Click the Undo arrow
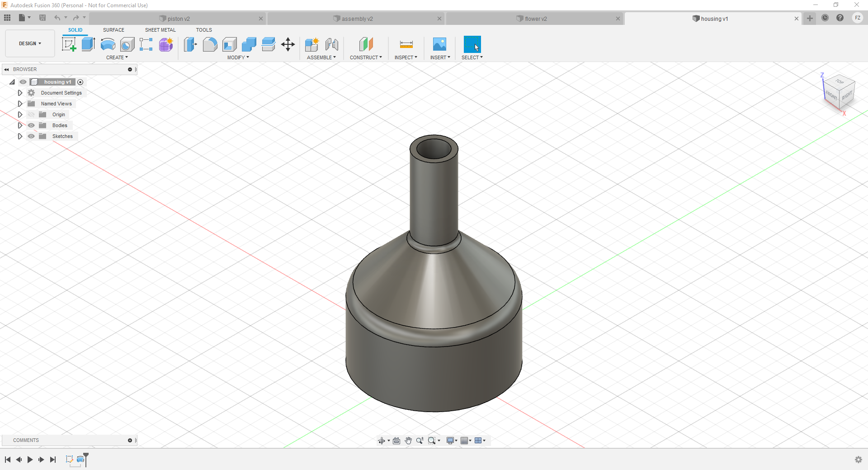This screenshot has height=470, width=868. (57, 18)
